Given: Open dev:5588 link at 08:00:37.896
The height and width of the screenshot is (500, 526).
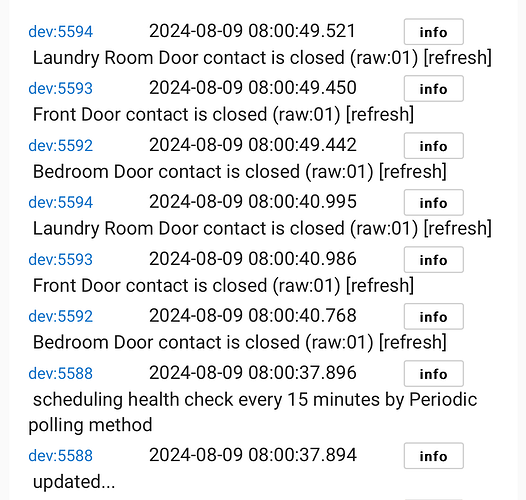Looking at the screenshot, I should (60, 373).
